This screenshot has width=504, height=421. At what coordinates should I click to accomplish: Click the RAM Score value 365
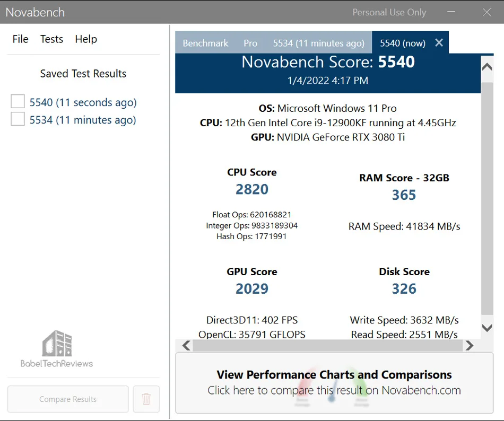[x=404, y=195]
